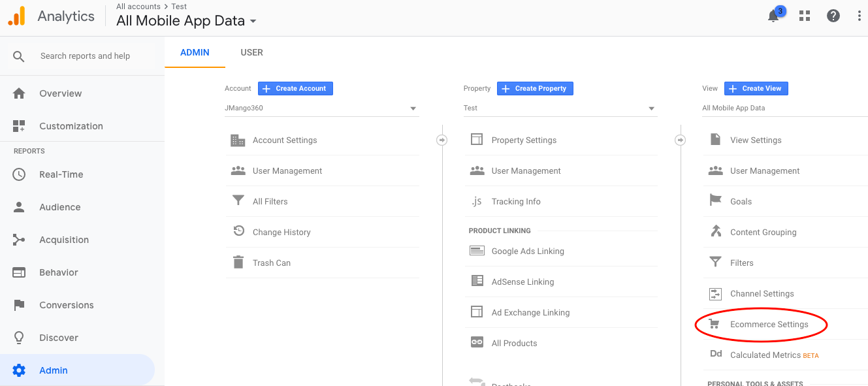Screen dimensions: 868x386
Task: Click the notifications bell icon
Action: tap(773, 16)
